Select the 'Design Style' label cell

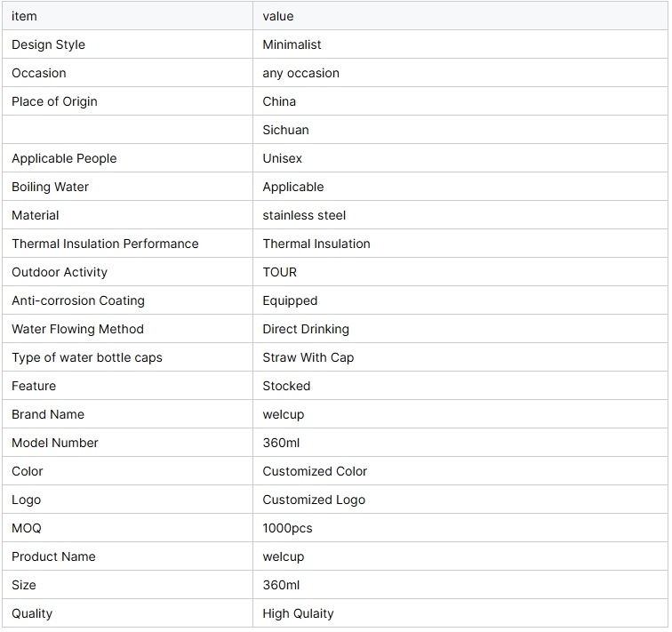click(128, 44)
